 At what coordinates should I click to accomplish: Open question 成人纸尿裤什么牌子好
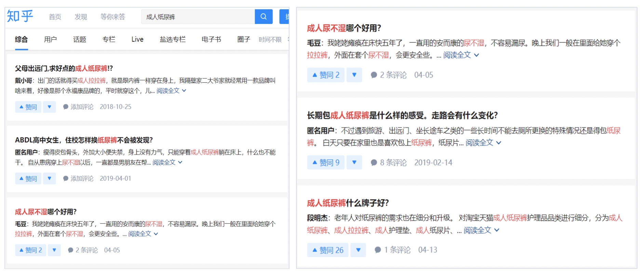tap(348, 203)
